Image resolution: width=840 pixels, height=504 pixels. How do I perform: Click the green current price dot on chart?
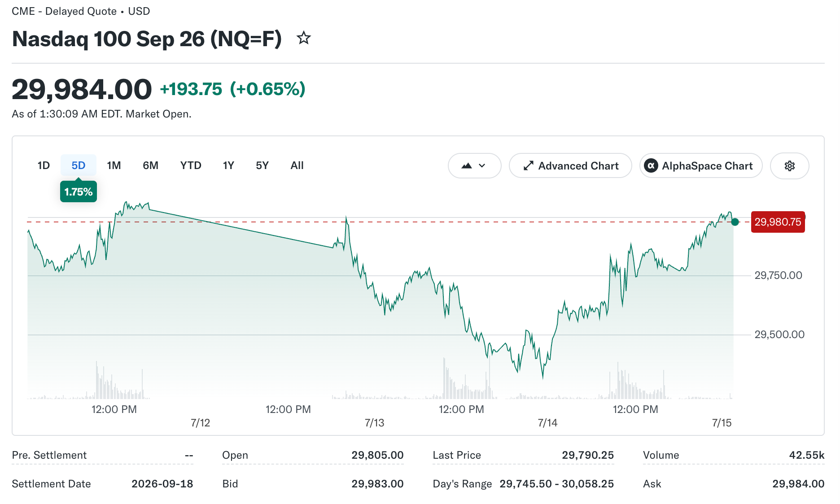pyautogui.click(x=735, y=222)
